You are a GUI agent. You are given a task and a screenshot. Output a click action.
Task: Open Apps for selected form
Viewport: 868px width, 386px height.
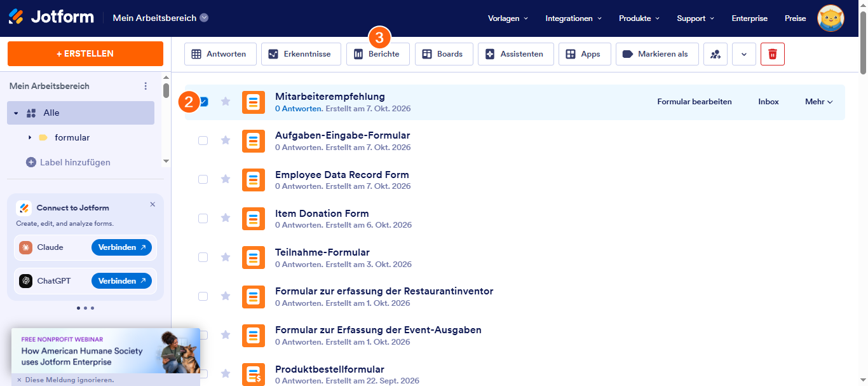click(584, 54)
